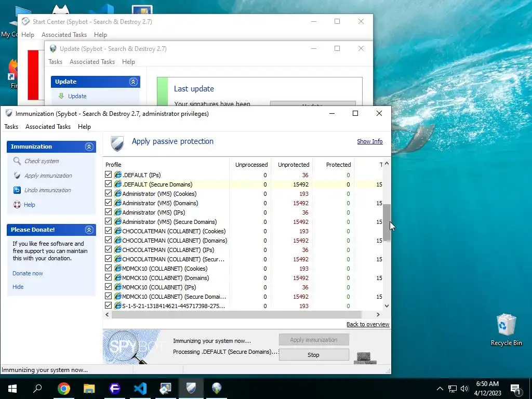532x399 pixels.
Task: Uncheck the Administrator (VM5) (Cookies) checkbox
Action: coord(108,193)
